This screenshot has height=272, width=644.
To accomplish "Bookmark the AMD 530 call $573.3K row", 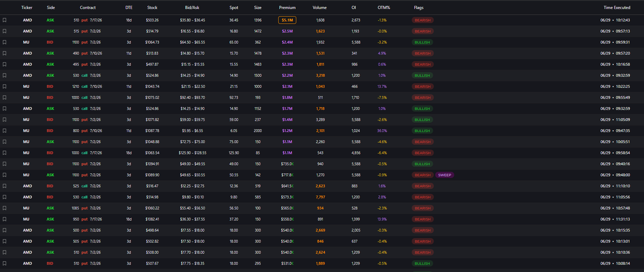I will pos(5,197).
